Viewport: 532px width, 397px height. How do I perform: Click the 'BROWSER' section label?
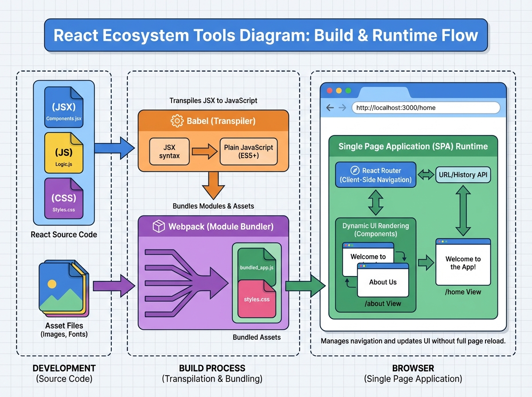tap(413, 368)
